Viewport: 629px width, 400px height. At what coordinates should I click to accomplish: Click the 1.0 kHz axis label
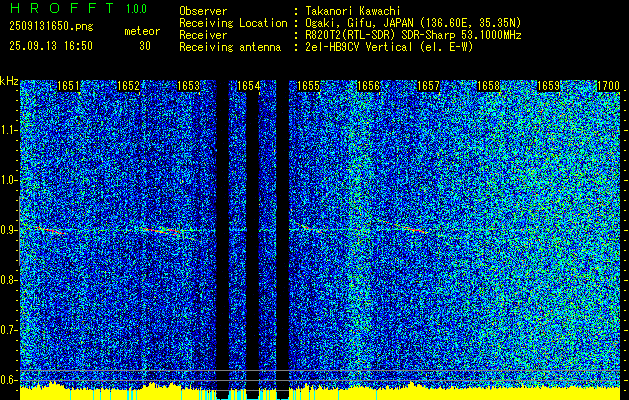point(8,180)
